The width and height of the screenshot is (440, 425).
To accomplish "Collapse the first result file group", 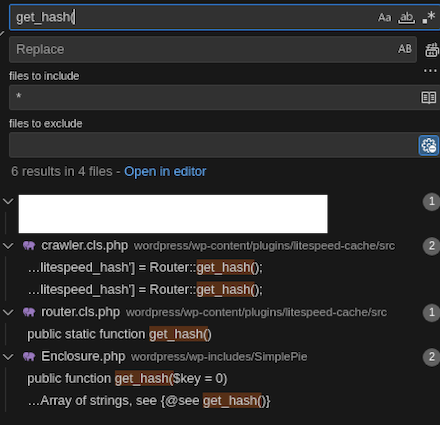I will click(x=8, y=201).
